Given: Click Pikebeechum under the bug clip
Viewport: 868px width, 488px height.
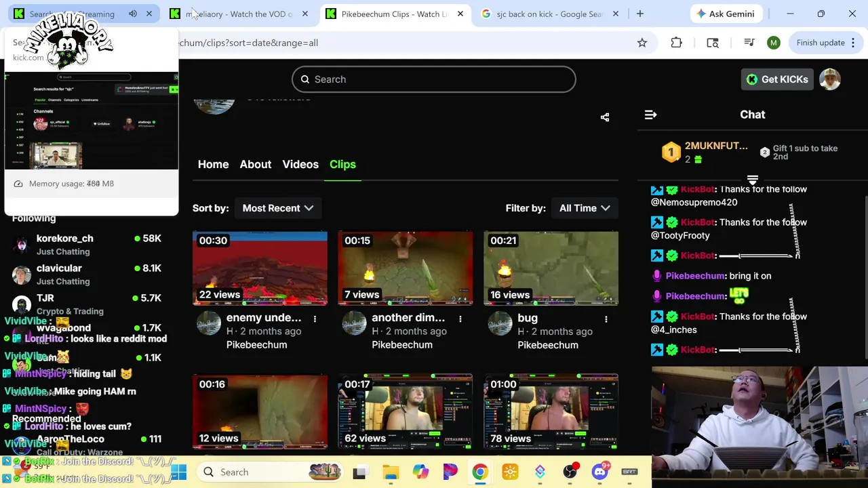Looking at the screenshot, I should (x=548, y=345).
